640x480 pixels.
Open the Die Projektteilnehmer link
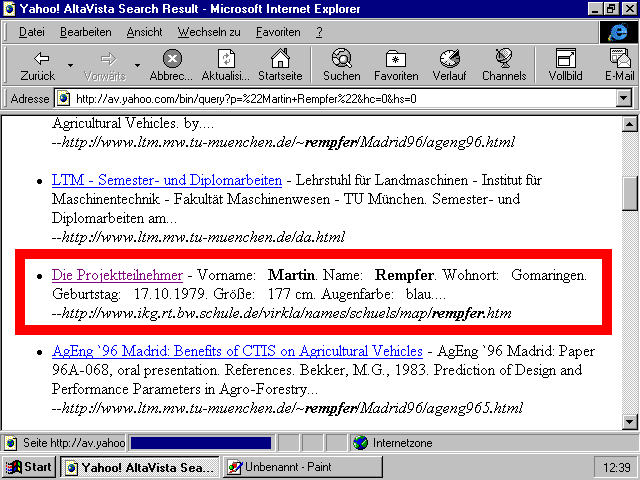[x=117, y=275]
